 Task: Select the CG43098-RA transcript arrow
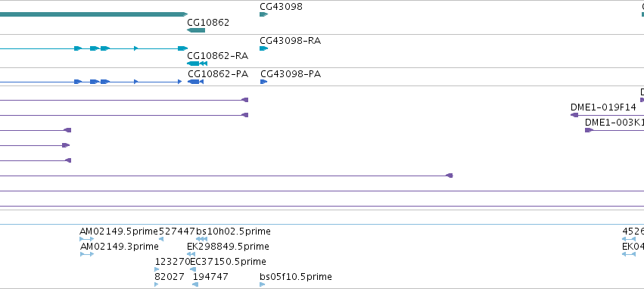263,48
